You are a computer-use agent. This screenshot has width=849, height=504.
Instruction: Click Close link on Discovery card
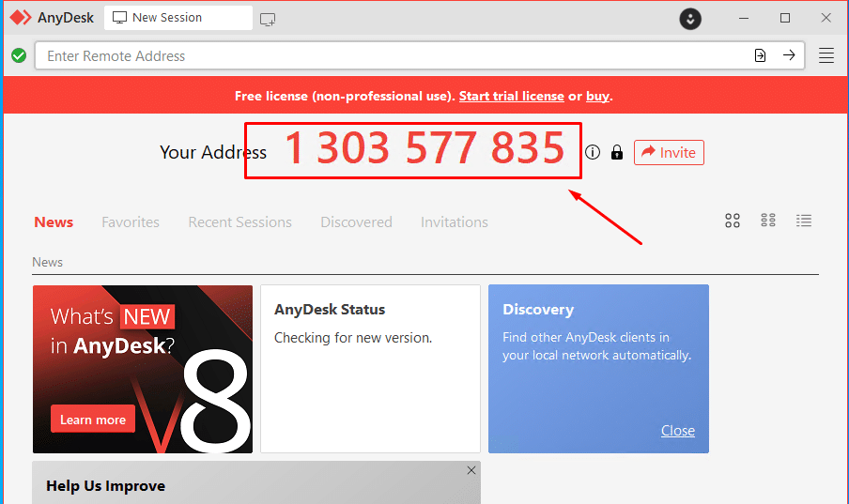click(x=678, y=431)
